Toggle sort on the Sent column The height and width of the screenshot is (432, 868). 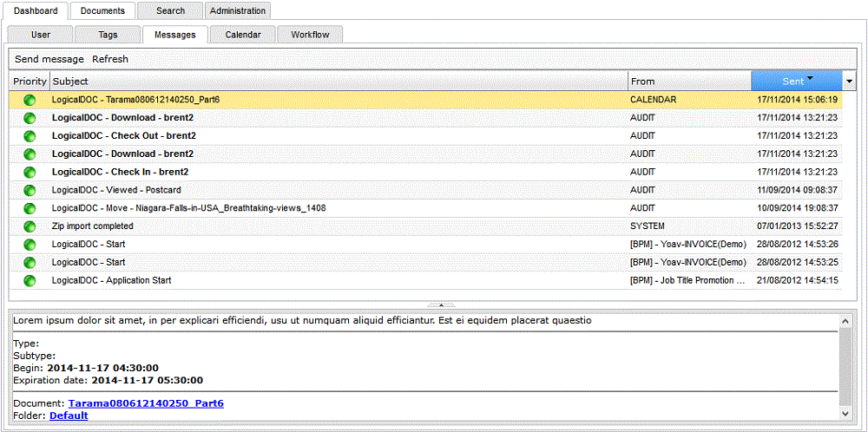pos(797,82)
